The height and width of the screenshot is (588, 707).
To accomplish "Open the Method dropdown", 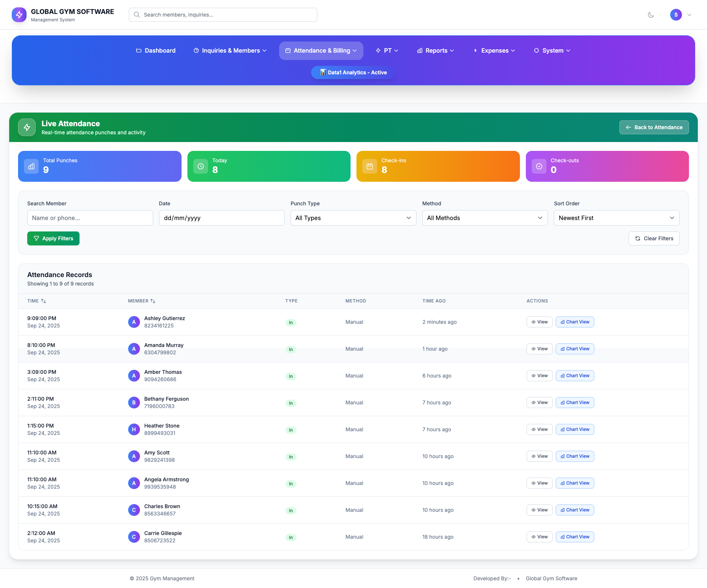I will tap(485, 218).
